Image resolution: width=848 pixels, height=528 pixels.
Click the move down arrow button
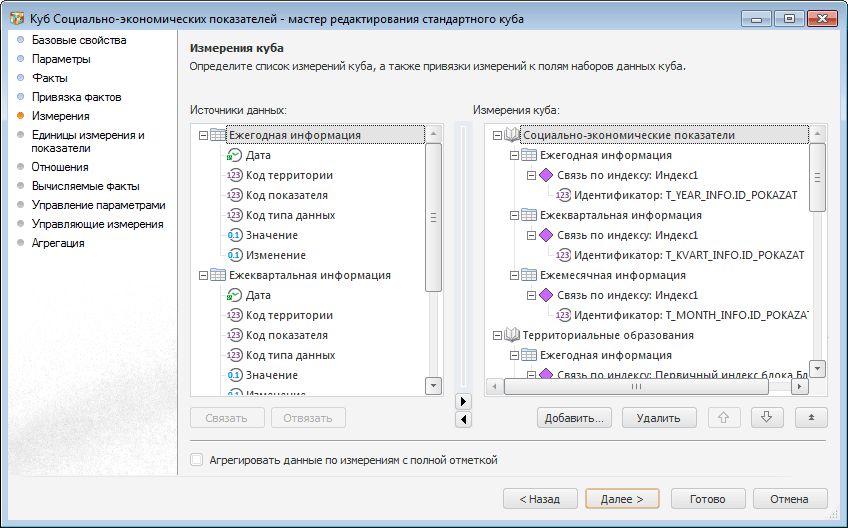coord(767,418)
